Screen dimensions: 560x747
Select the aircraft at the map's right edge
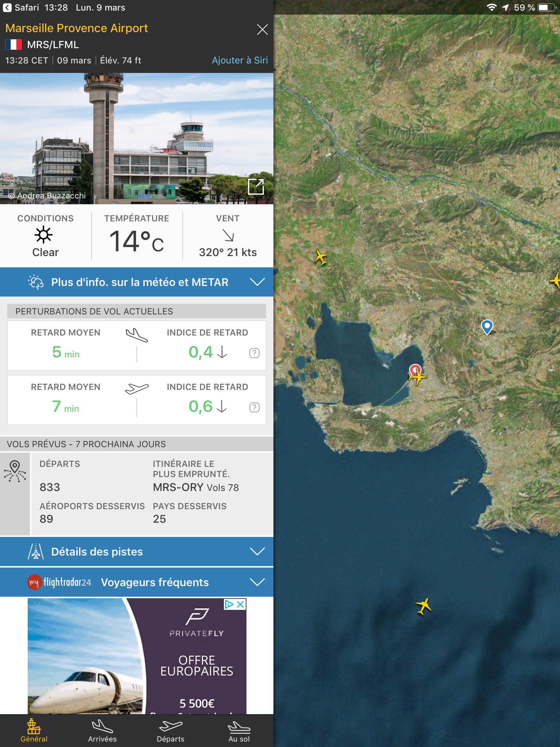coord(555,280)
